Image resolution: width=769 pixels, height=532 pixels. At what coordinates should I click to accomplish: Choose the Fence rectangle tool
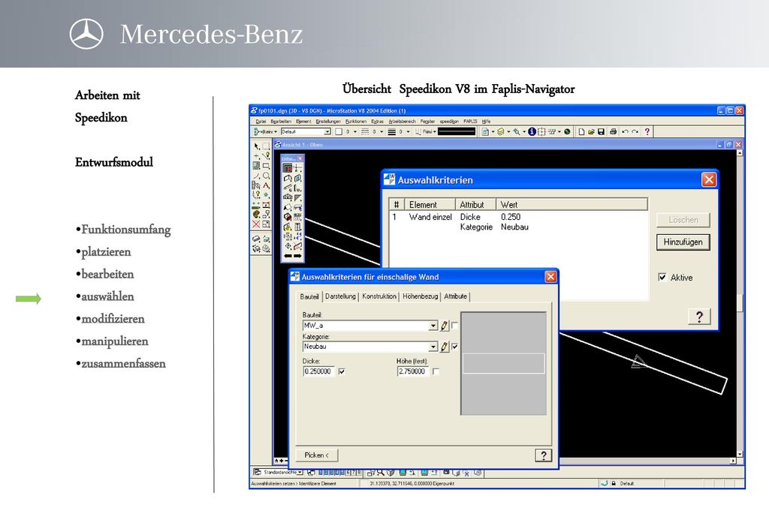click(265, 146)
